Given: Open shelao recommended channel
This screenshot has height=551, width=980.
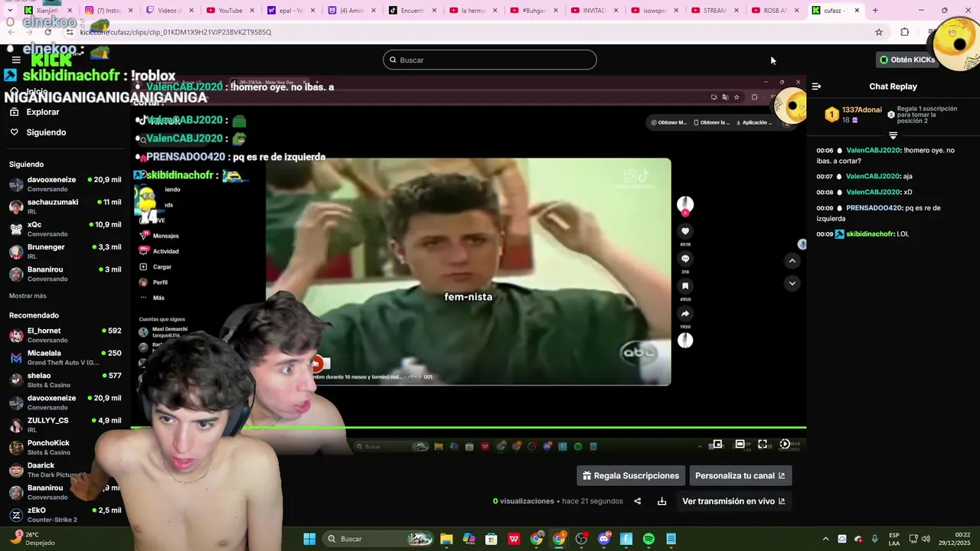Looking at the screenshot, I should [65, 380].
